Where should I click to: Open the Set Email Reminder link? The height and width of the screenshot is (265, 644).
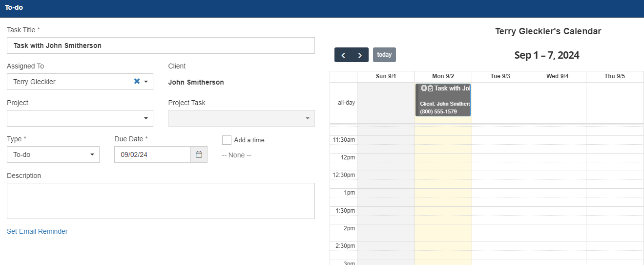(37, 231)
